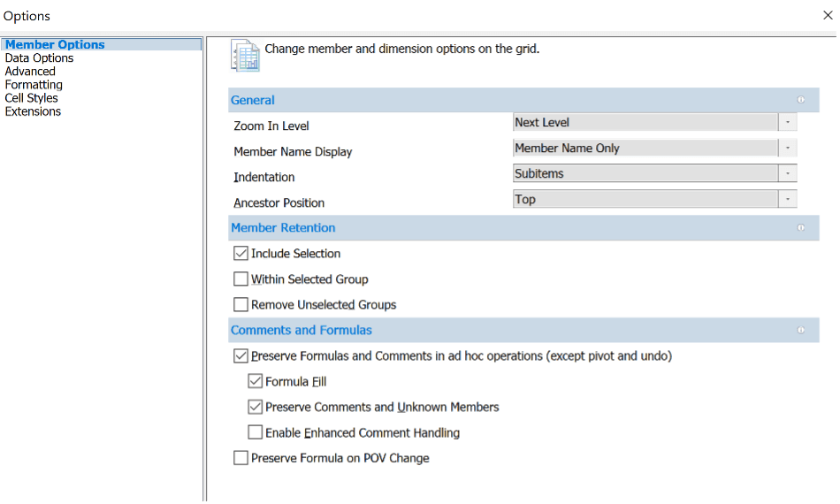Uncheck Formula Fill checkbox
Viewport: 840px width, 504px height.
255,381
